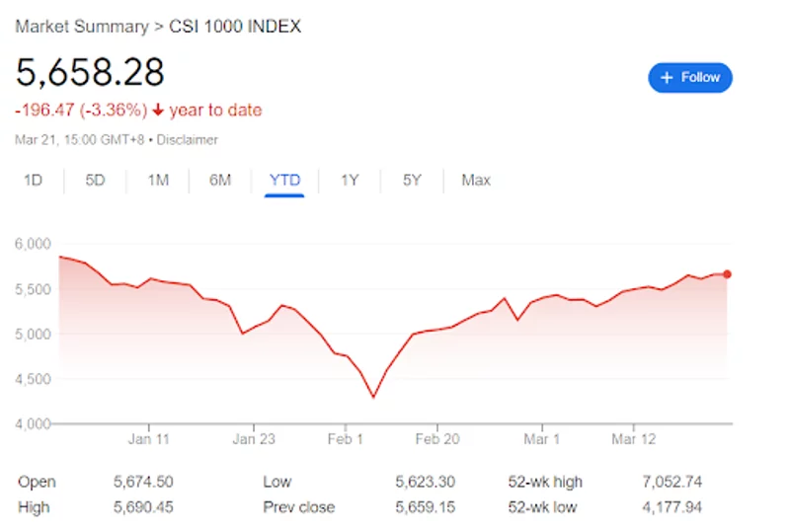Click the plus icon in Follow
The width and height of the screenshot is (790, 532).
click(667, 77)
